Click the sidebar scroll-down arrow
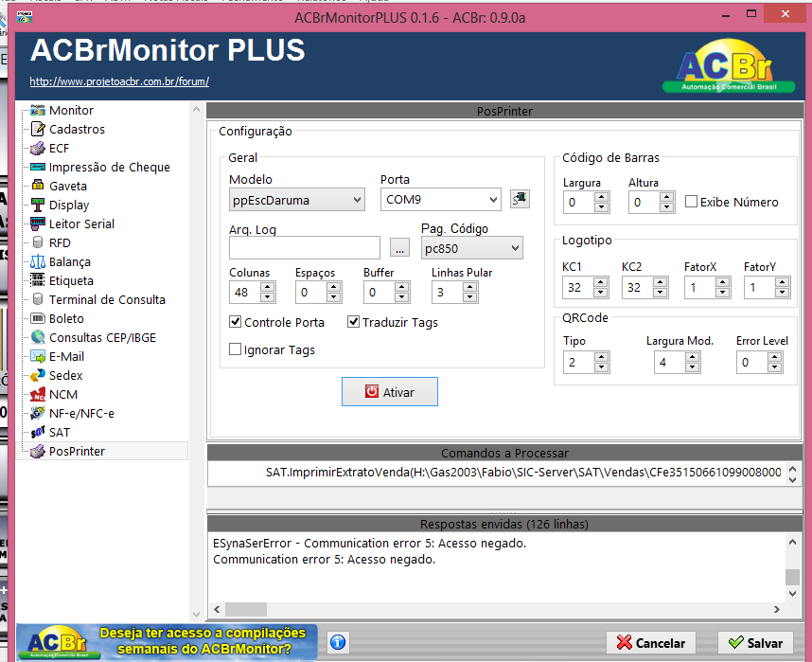Screen dimensions: 812x662 pos(196,615)
